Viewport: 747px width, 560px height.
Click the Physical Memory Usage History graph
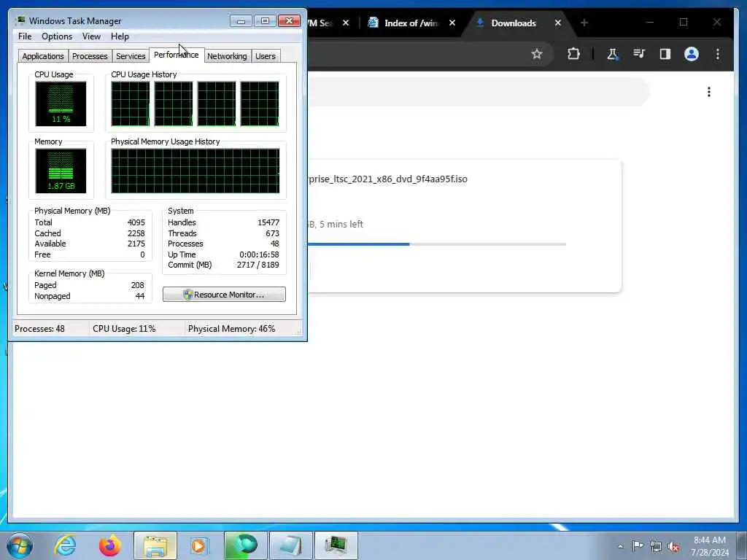click(196, 171)
